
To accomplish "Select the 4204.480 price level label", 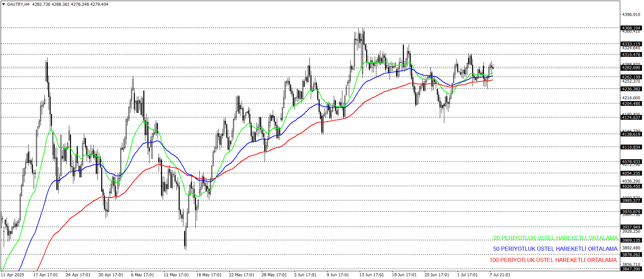I will [x=631, y=103].
